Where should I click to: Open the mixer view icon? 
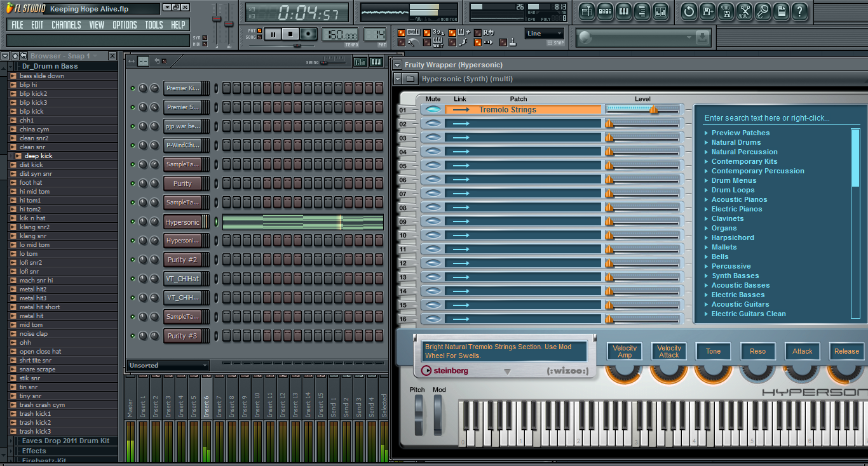[x=660, y=11]
